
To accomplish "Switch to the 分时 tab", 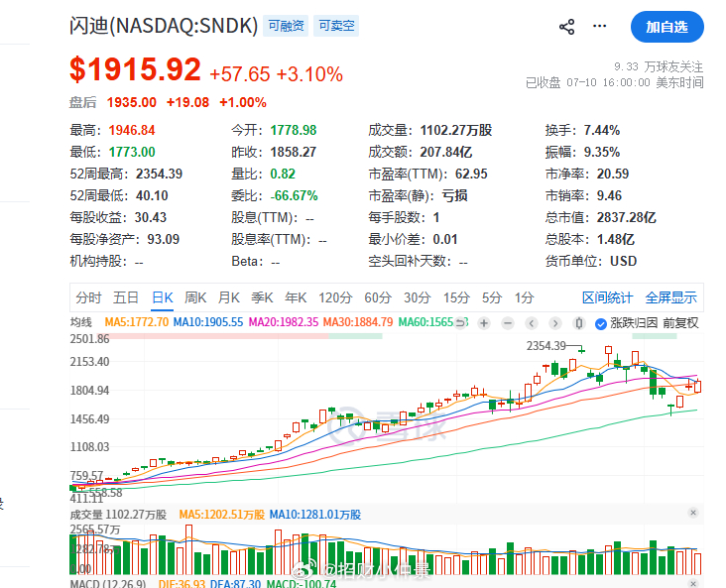I will point(88,297).
